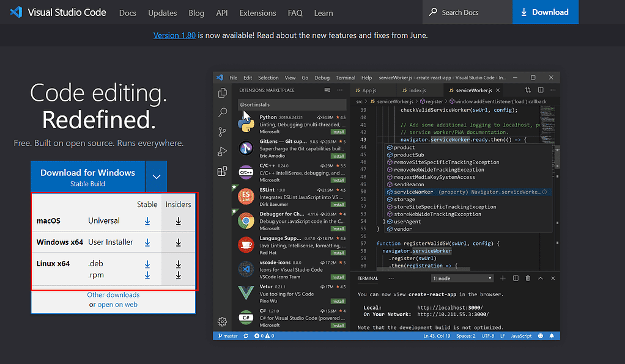Click the Manage gear icon
625x364 pixels.
click(222, 321)
